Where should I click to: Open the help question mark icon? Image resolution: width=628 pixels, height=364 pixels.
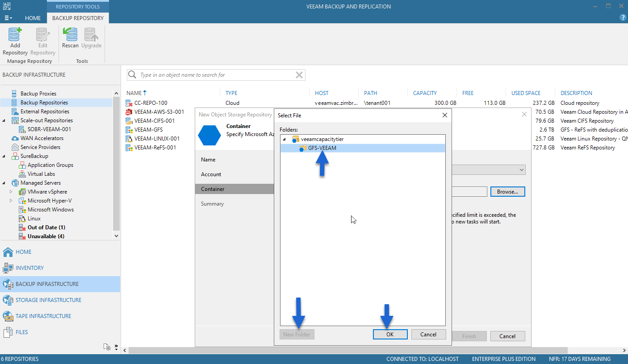(x=623, y=18)
